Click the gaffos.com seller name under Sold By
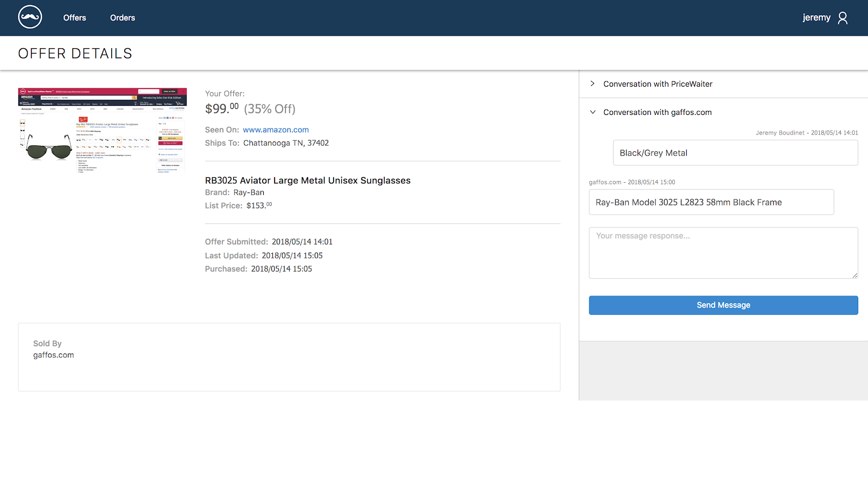 pos(54,355)
